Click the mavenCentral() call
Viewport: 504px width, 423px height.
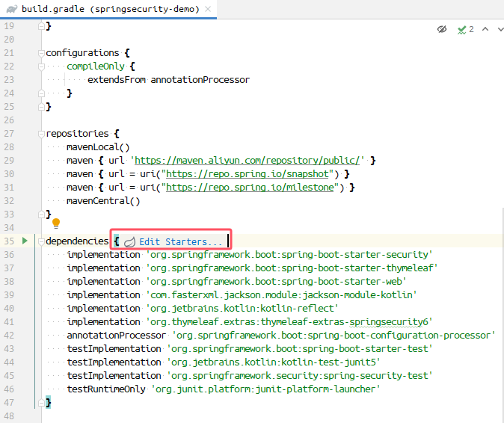(x=103, y=201)
